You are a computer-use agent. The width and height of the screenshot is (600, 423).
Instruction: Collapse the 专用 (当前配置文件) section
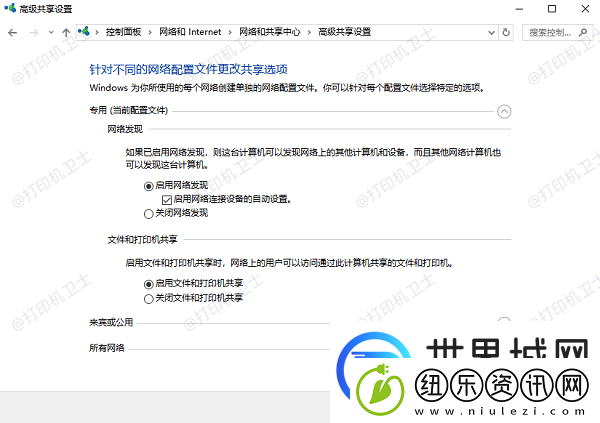click(504, 111)
